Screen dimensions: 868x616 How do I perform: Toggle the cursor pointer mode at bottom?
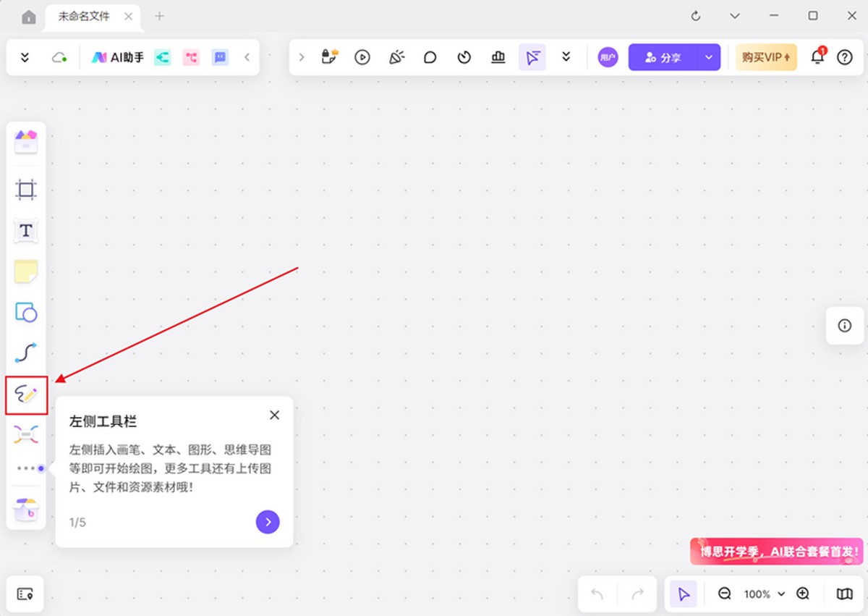coord(684,594)
